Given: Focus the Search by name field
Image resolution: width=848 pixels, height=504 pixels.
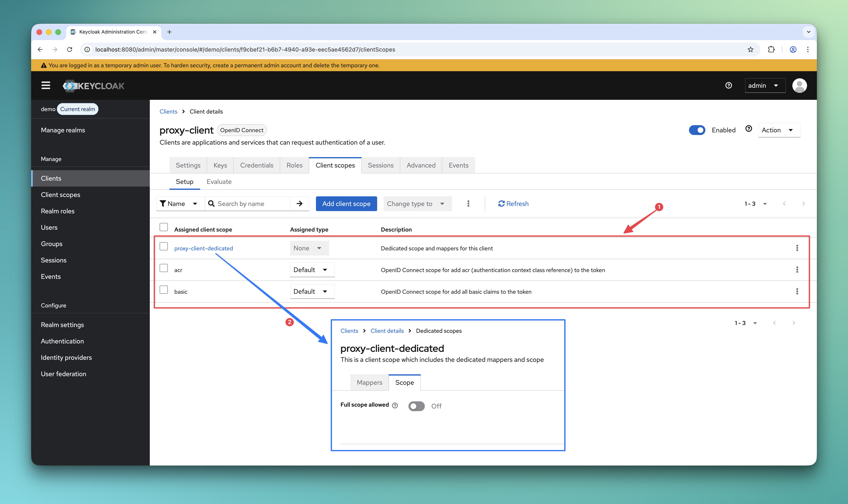Looking at the screenshot, I should point(247,204).
